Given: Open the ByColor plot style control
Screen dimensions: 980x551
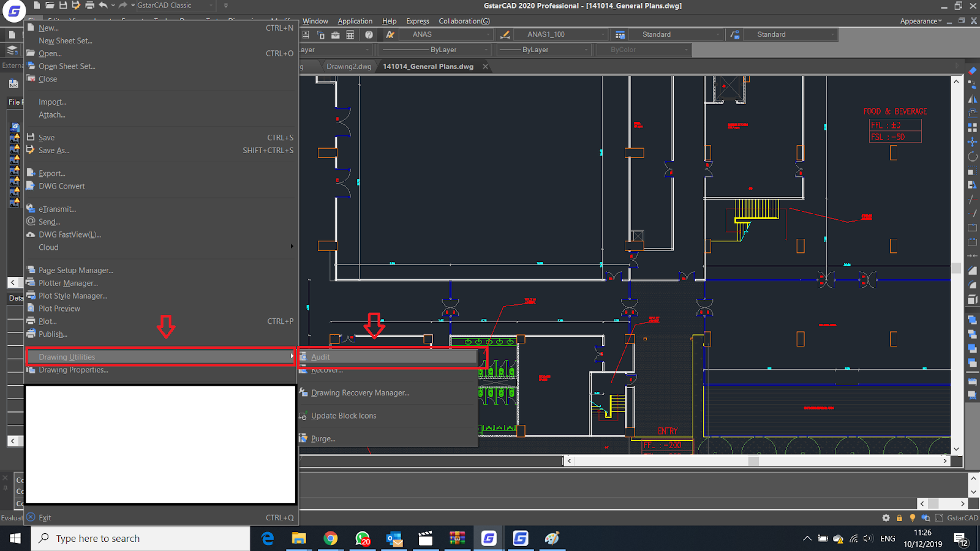Looking at the screenshot, I should tap(644, 50).
